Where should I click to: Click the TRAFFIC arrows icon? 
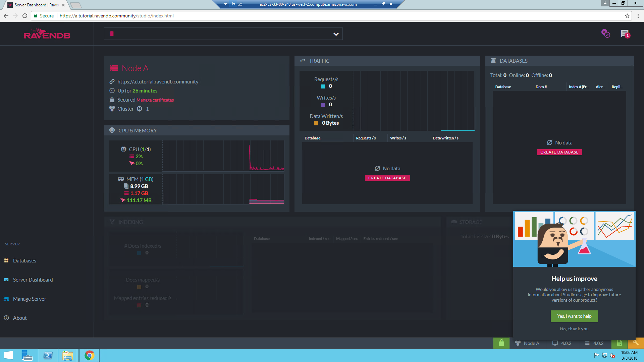click(x=303, y=61)
